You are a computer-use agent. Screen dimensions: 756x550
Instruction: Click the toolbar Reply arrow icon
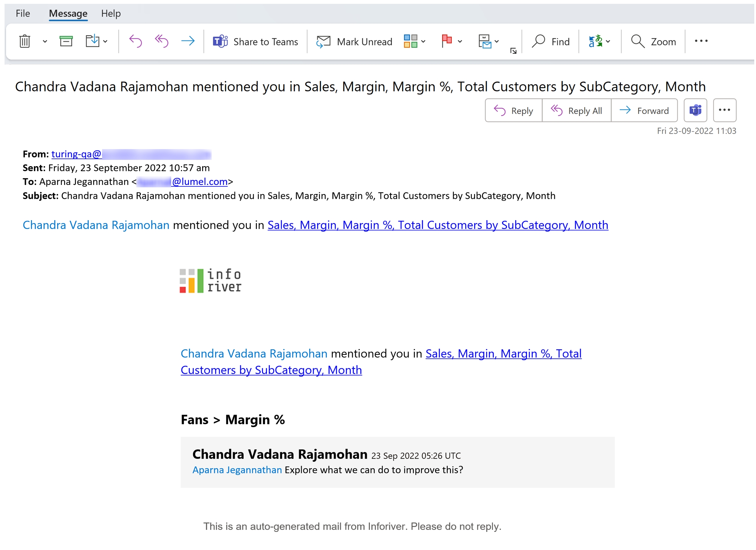135,41
